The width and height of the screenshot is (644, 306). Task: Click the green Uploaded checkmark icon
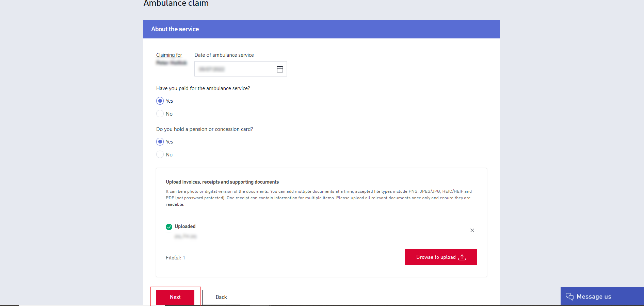tap(169, 227)
